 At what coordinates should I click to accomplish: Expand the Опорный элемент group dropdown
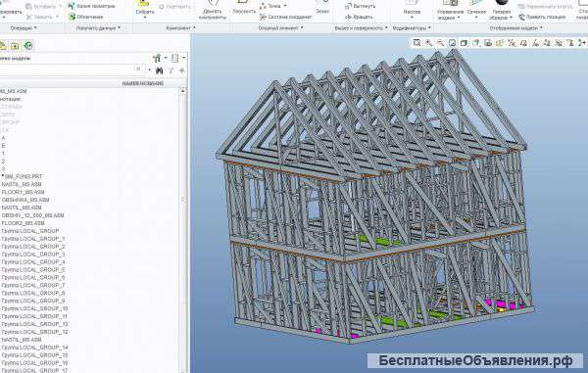coord(280,28)
